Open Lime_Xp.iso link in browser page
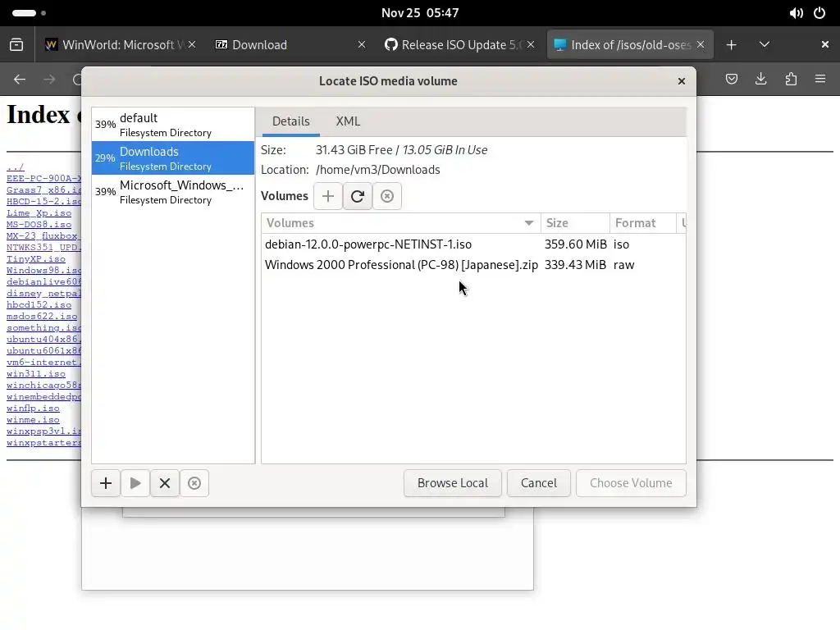The image size is (840, 630). pyautogui.click(x=39, y=212)
